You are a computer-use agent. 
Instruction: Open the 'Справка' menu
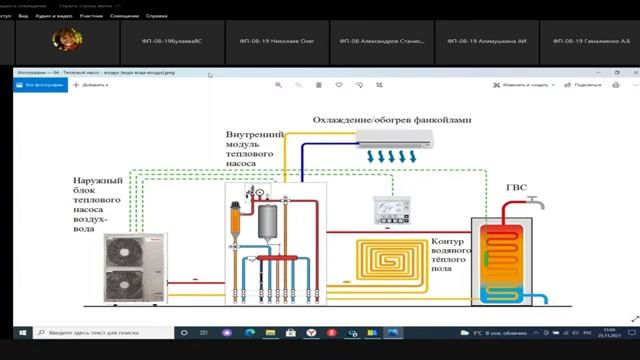(157, 16)
